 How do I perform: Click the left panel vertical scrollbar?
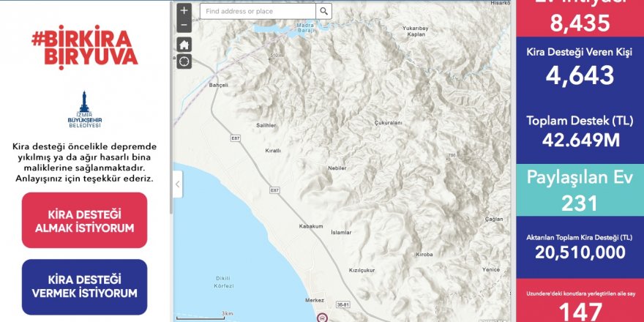[x=171, y=107]
